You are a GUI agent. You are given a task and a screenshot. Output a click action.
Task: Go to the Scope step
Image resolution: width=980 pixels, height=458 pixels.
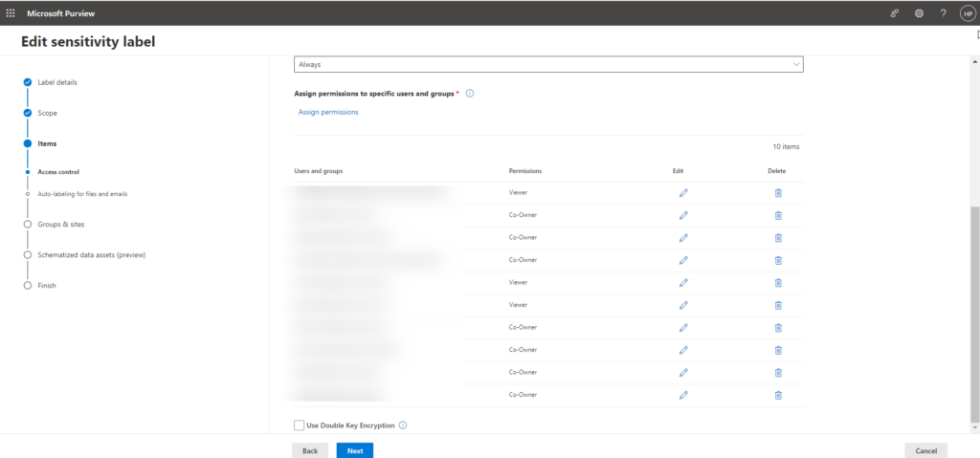click(47, 113)
